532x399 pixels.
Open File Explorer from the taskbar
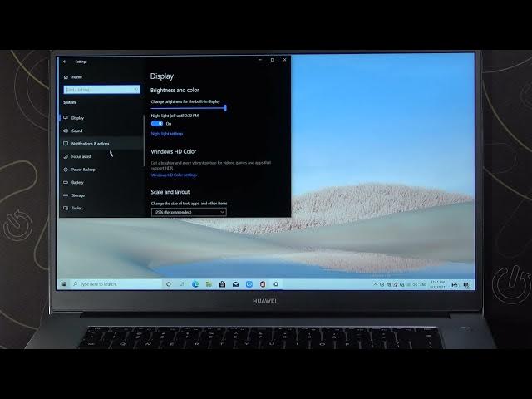tap(209, 284)
